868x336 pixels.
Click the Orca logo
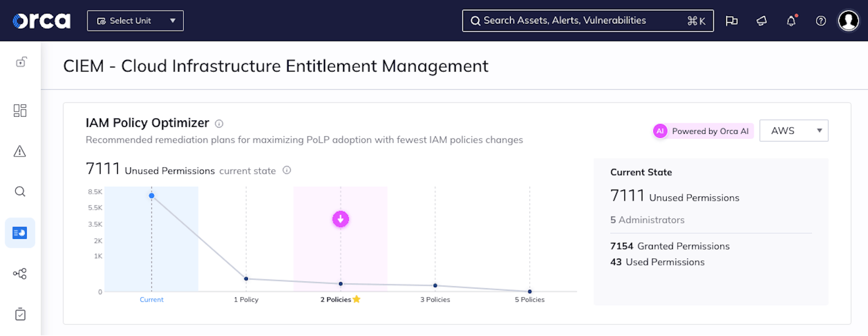[42, 21]
